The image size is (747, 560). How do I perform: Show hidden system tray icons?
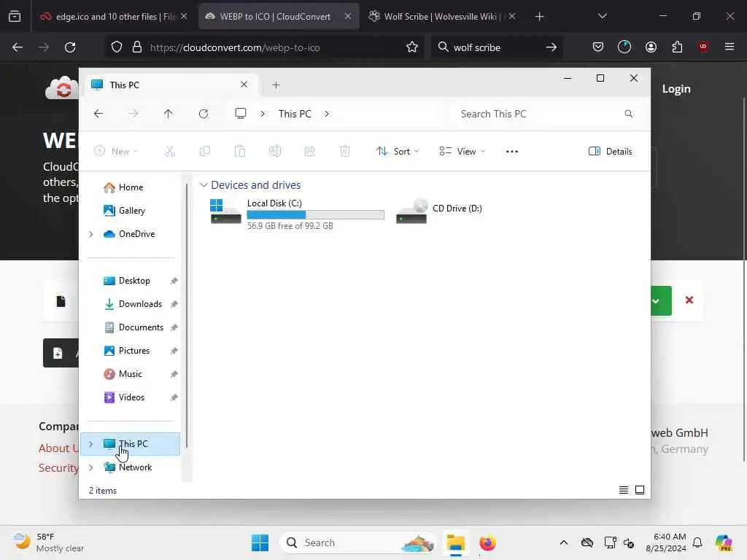click(x=564, y=542)
